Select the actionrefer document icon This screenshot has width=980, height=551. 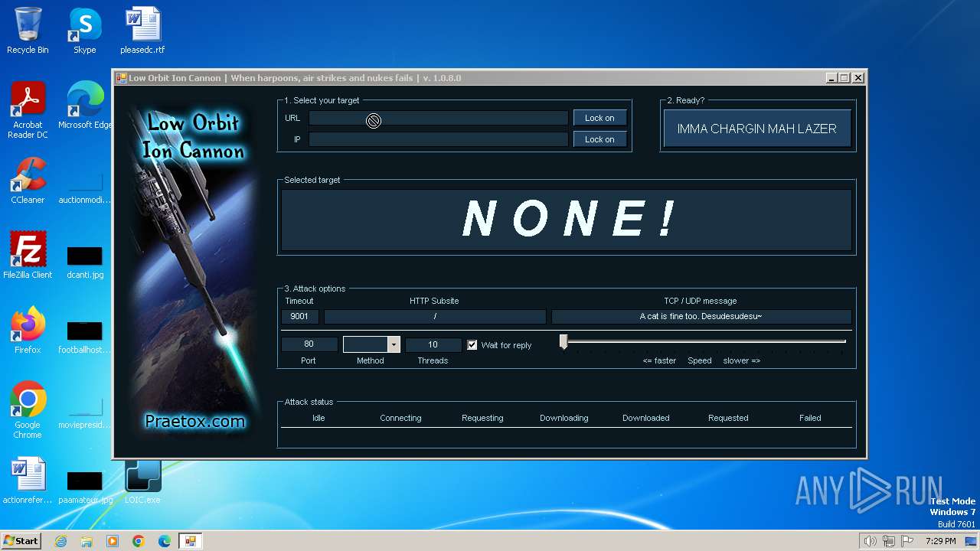[x=28, y=481]
